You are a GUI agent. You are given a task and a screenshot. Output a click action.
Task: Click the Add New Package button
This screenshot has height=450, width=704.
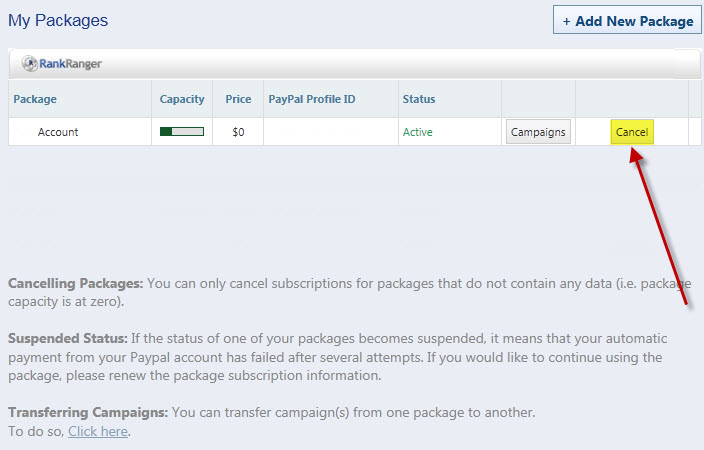tap(627, 21)
